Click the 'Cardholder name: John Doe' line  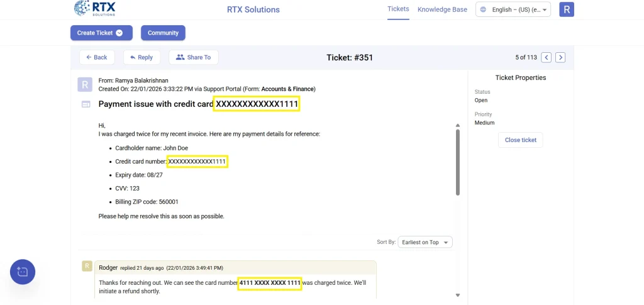[x=152, y=148]
